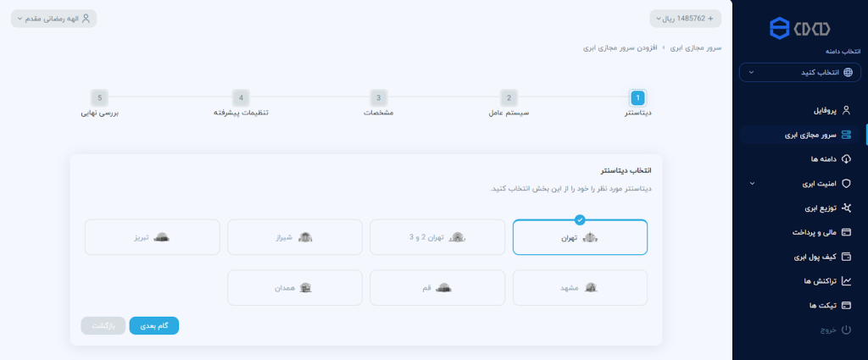Viewport: 868px width, 360px height.
Task: Click the transactions chart icon
Action: 845,280
